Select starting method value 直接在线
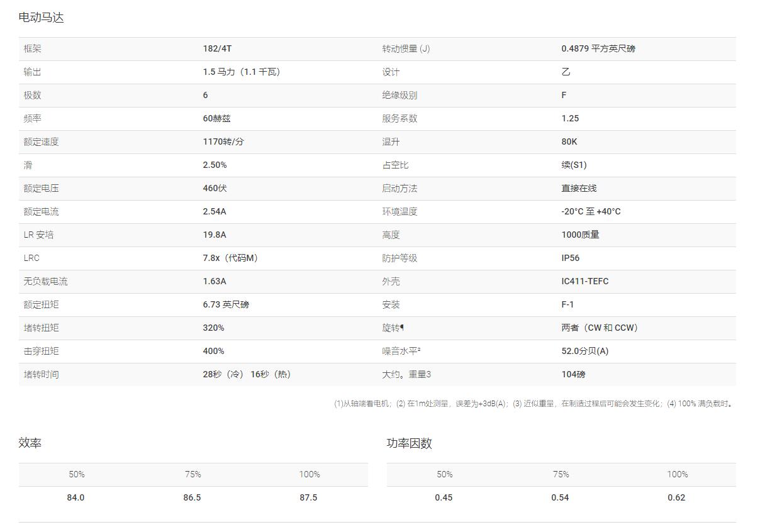 (579, 188)
